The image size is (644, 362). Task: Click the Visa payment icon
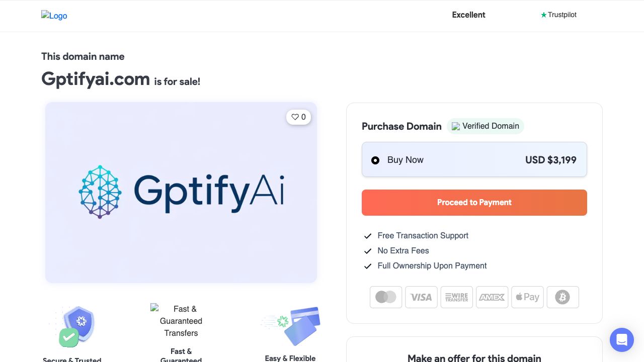pyautogui.click(x=421, y=297)
